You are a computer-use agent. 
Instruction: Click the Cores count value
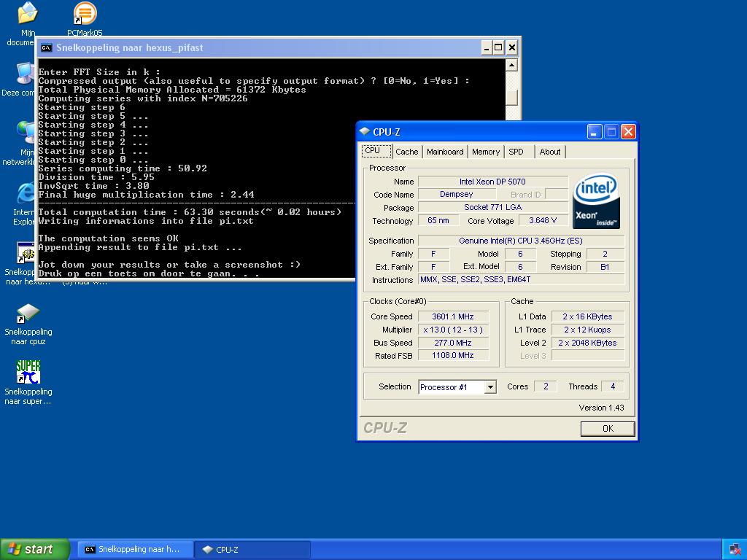coord(546,386)
